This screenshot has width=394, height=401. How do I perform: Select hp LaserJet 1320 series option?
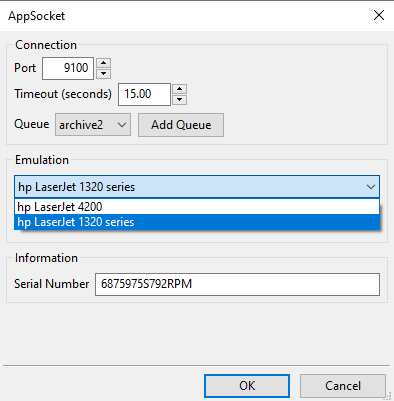[197, 222]
